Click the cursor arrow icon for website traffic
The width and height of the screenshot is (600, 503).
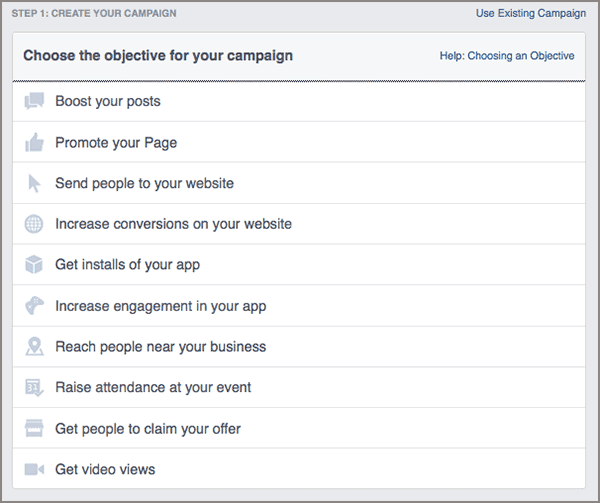tap(34, 183)
